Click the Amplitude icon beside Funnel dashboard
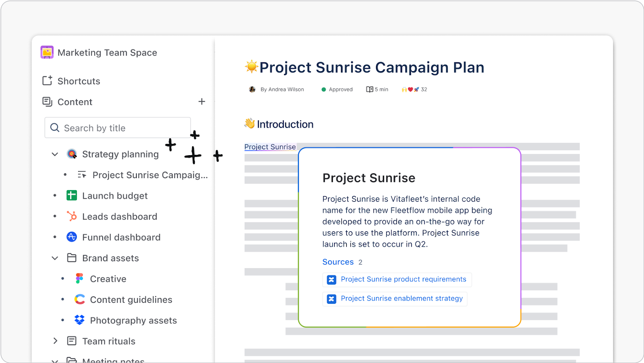The image size is (644, 363). coord(72,237)
